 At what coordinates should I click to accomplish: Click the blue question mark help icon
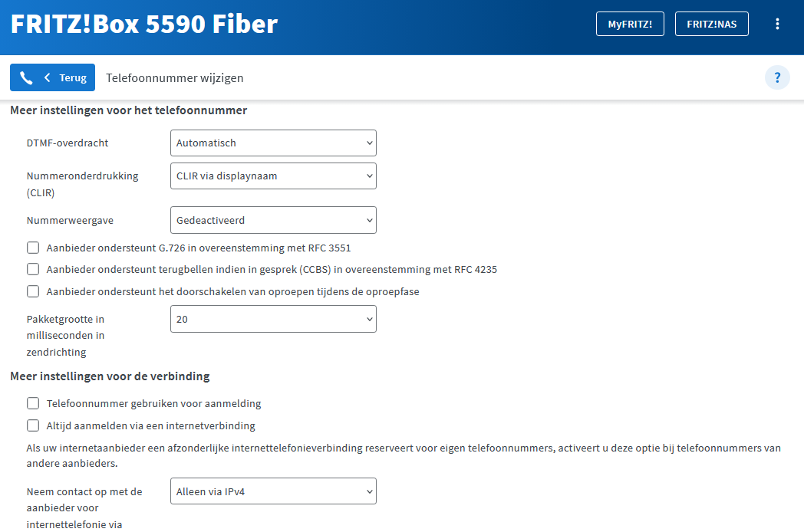[x=777, y=77]
